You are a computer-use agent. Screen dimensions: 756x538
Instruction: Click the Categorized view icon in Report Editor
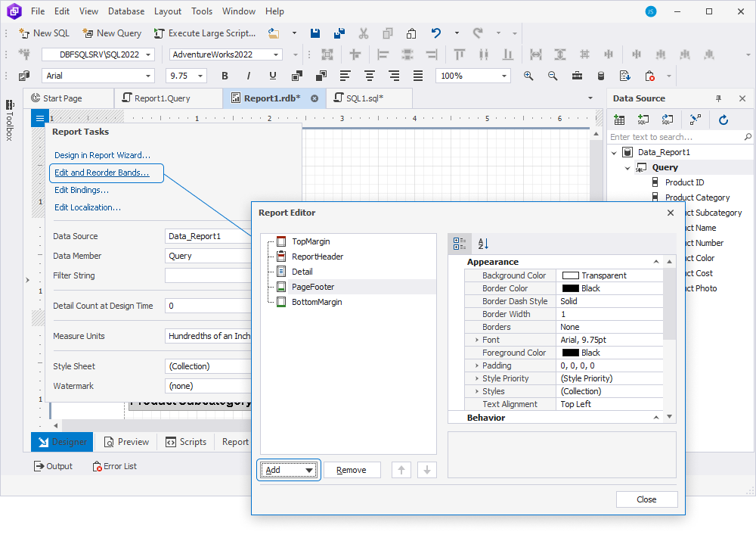click(460, 244)
